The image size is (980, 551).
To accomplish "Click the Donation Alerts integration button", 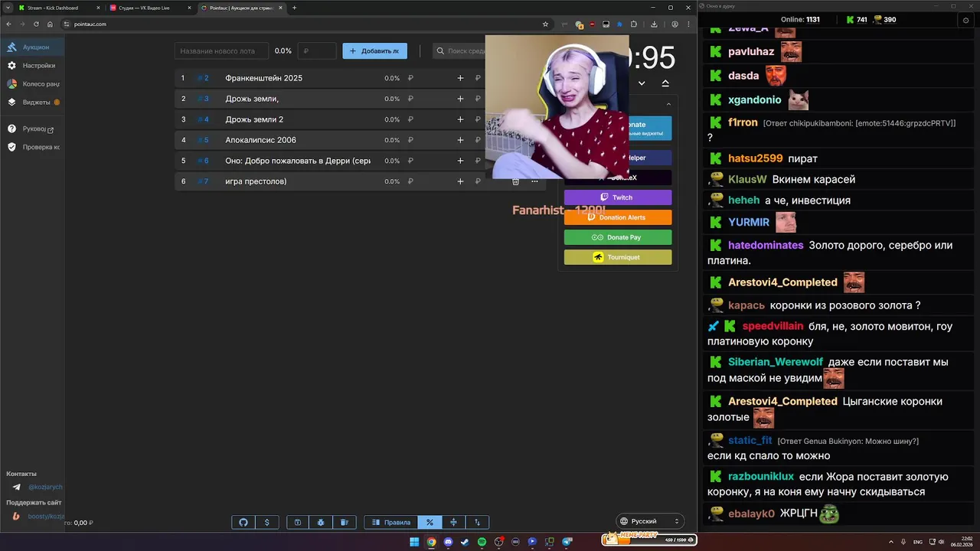I will [x=618, y=217].
